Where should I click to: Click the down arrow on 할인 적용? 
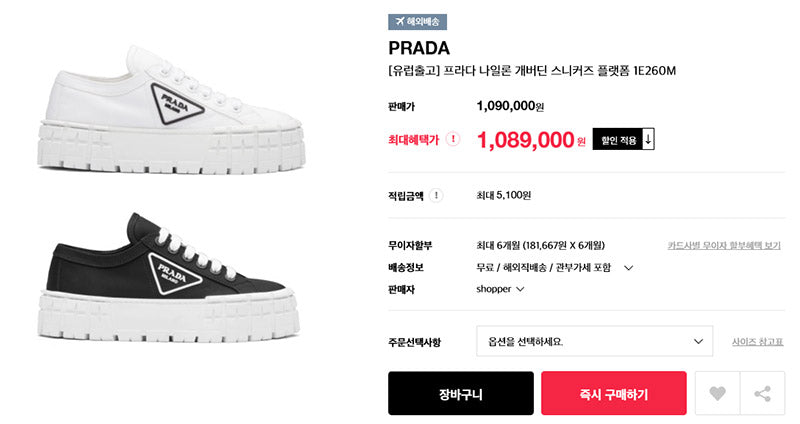tap(648, 139)
